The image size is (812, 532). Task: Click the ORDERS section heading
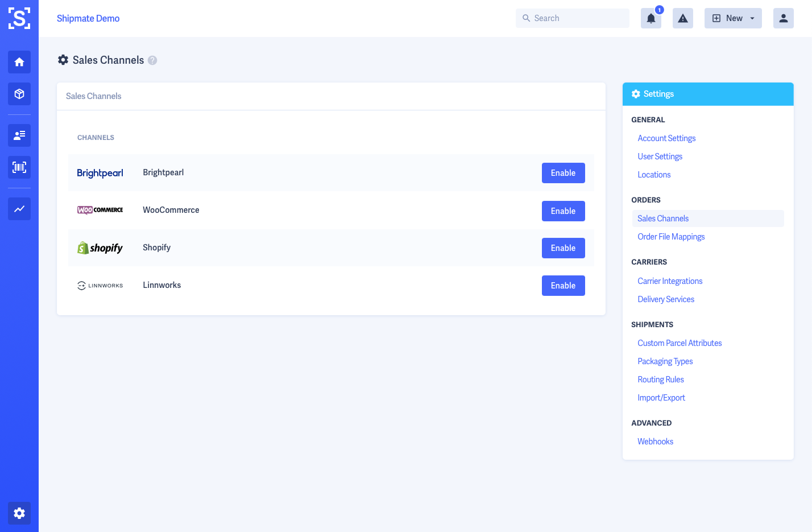[x=646, y=200]
